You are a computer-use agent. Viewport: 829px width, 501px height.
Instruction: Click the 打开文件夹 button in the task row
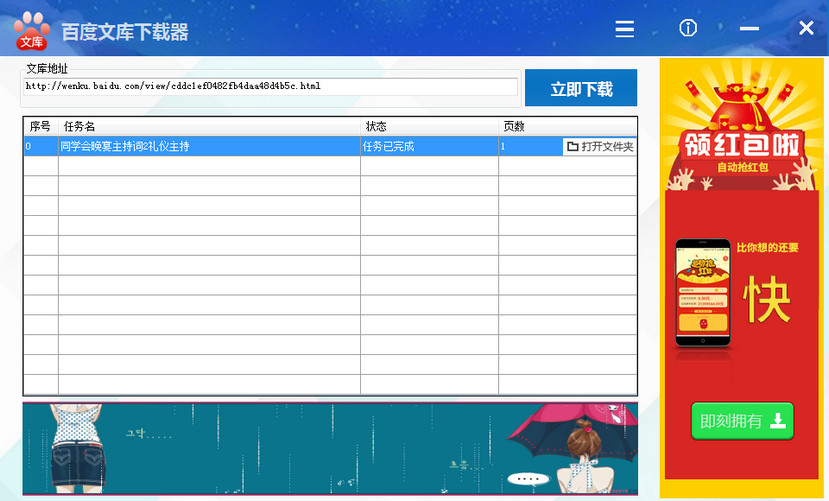pyautogui.click(x=599, y=147)
